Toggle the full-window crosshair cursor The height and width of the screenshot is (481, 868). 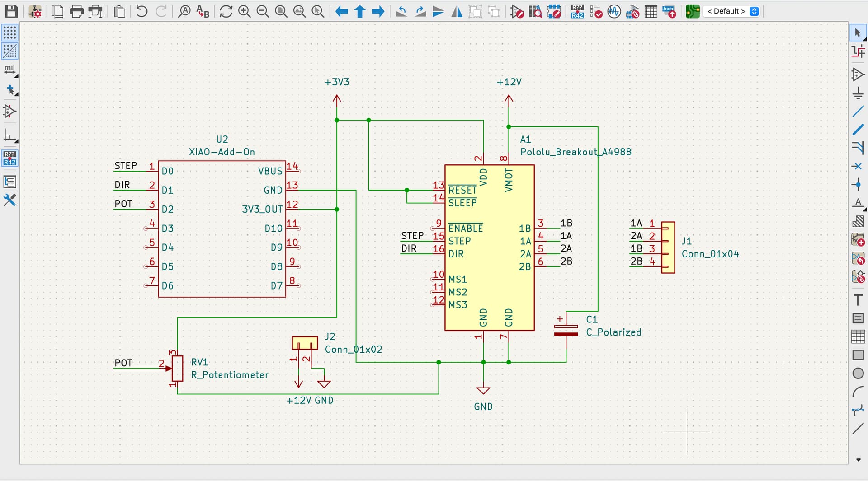(10, 90)
